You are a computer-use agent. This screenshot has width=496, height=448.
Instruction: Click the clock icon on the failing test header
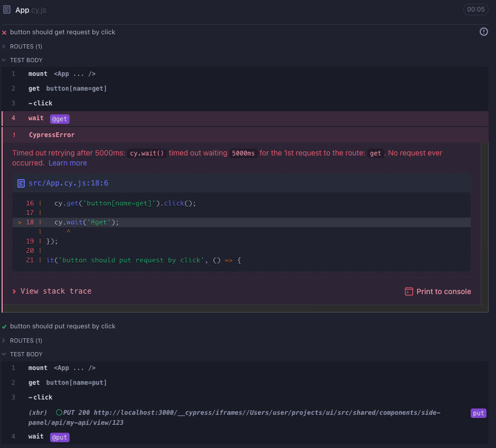coord(483,32)
